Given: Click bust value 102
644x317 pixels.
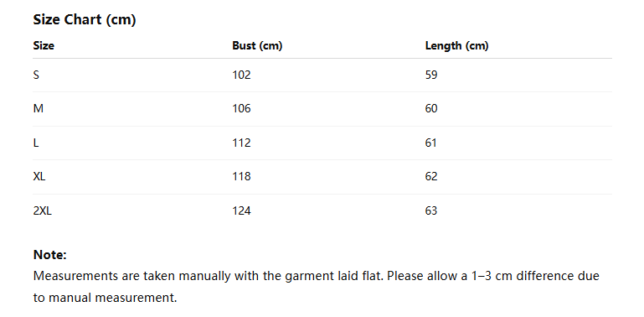Looking at the screenshot, I should (241, 75).
